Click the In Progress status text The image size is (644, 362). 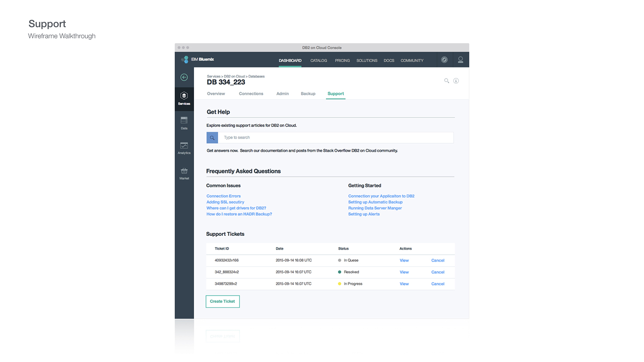pos(353,284)
